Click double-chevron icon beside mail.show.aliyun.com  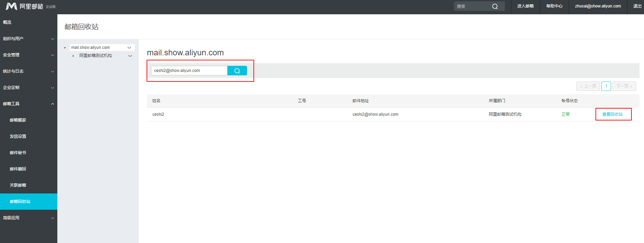coord(129,48)
